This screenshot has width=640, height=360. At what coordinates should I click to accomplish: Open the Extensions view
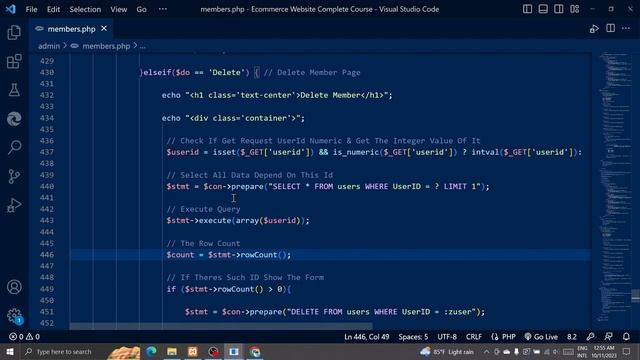click(x=14, y=62)
